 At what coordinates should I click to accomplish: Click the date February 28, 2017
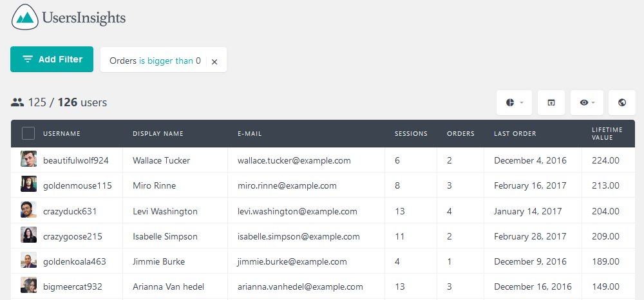[530, 236]
